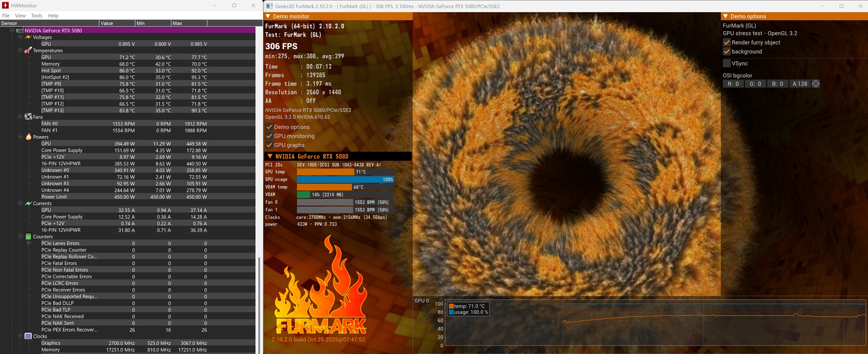Collapse the Clocks tree node
This screenshot has height=354, width=868.
(x=20, y=336)
